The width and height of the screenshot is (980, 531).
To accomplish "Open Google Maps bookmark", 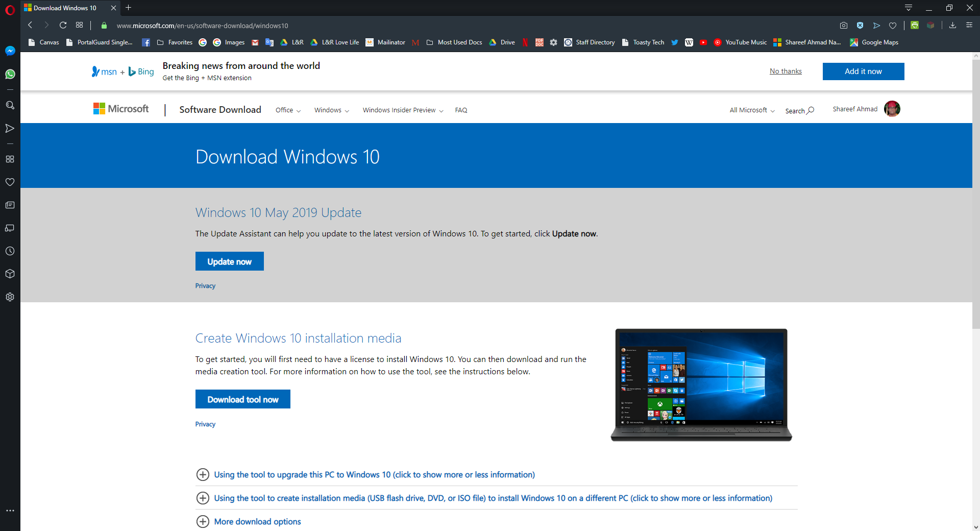I will coord(874,42).
